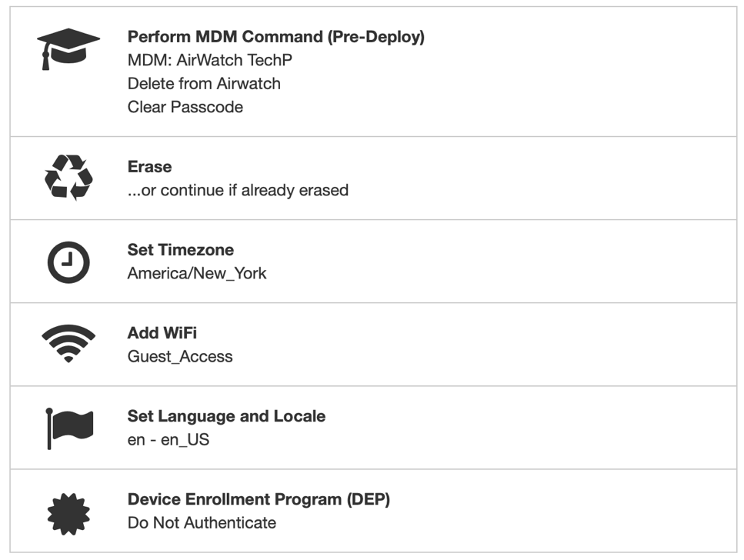
Task: Click '...or continue if already erased' text
Action: (x=238, y=190)
